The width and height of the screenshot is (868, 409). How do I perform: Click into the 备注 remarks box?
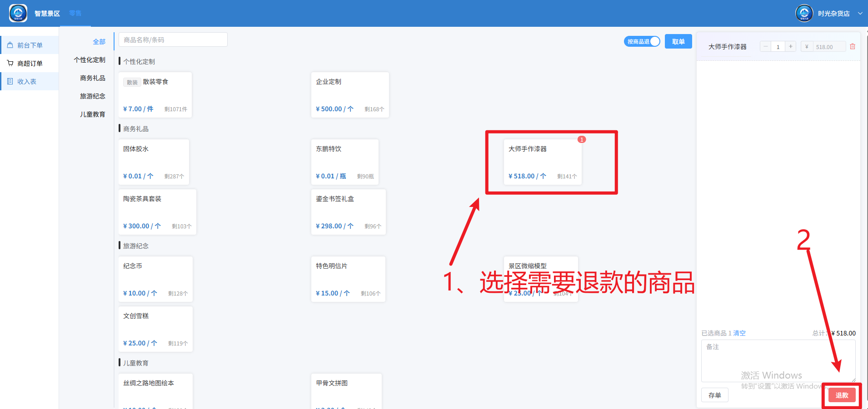point(778,360)
